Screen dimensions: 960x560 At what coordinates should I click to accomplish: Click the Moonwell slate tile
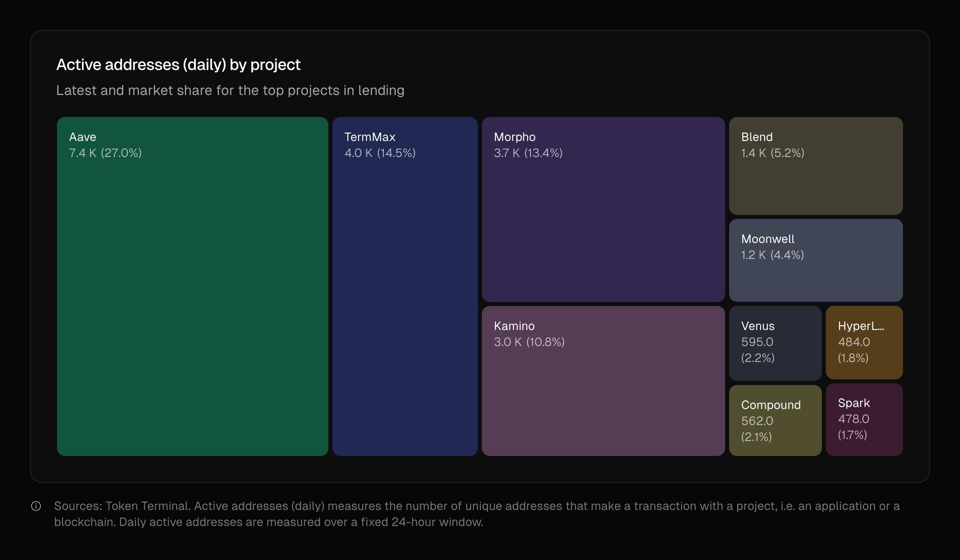(816, 260)
